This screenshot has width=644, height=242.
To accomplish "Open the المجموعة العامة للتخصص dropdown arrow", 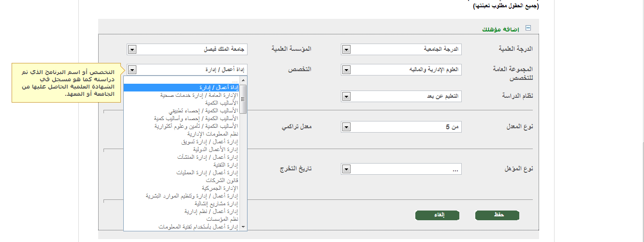I will (x=347, y=70).
